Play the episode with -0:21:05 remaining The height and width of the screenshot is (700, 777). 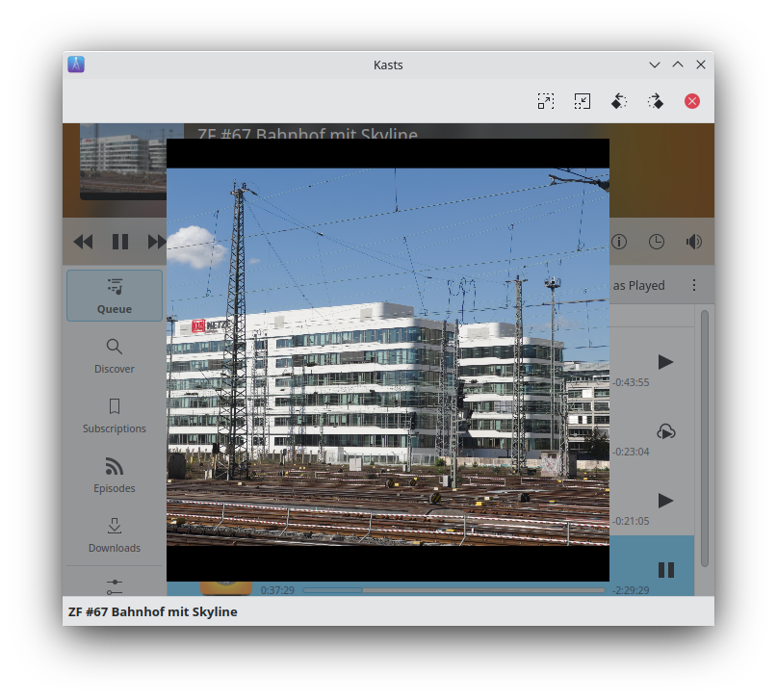(665, 501)
